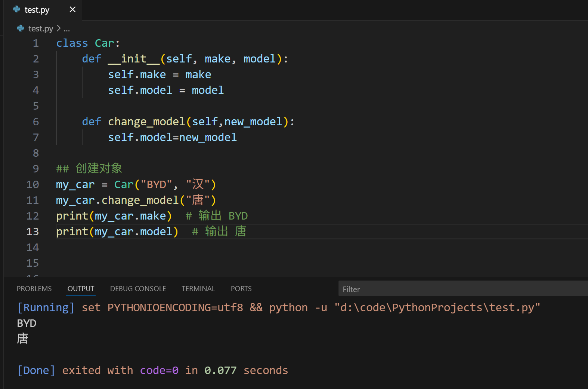Screen dimensions: 588x389
Task: Click line number 1 in the gutter
Action: (x=36, y=43)
